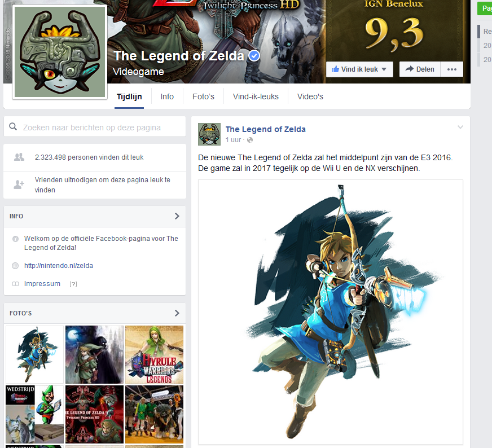Open the Video's tab

coord(310,96)
